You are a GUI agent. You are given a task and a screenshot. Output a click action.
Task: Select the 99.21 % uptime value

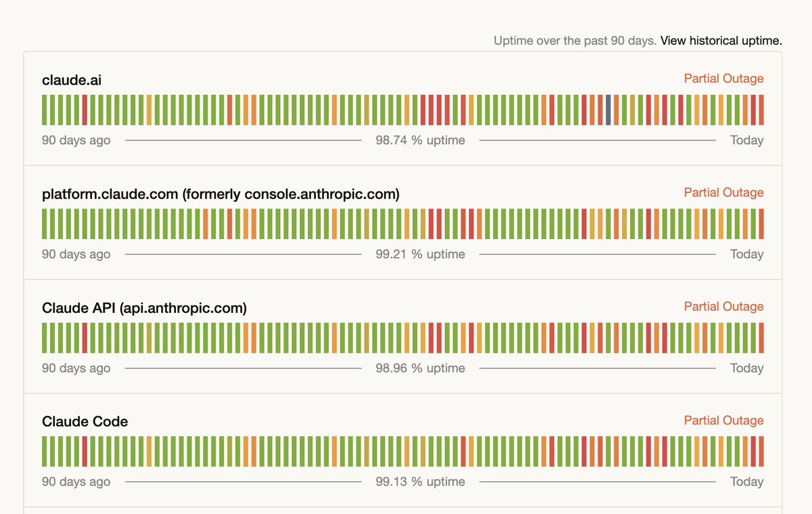tap(420, 254)
